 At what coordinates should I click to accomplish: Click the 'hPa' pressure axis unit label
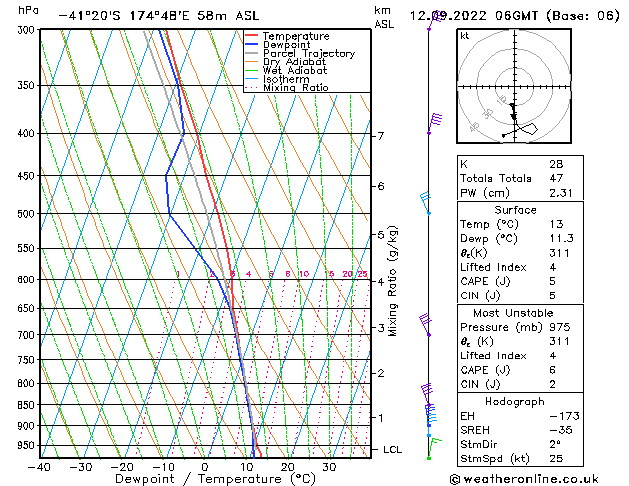click(x=28, y=10)
